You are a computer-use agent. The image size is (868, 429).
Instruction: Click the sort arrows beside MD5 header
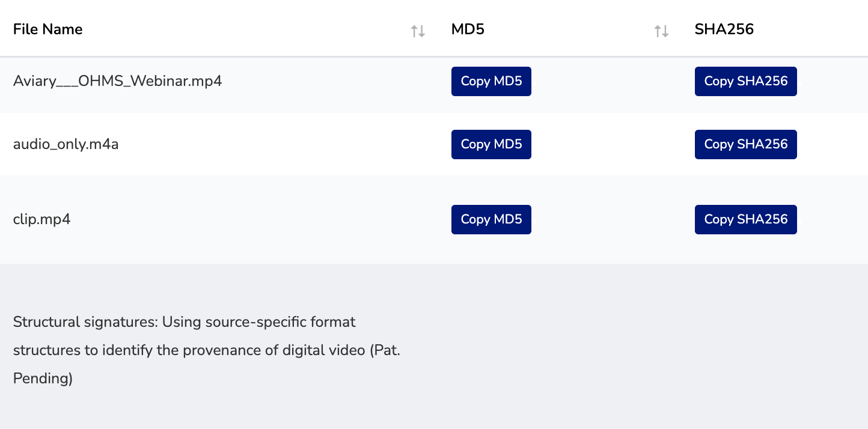tap(661, 31)
